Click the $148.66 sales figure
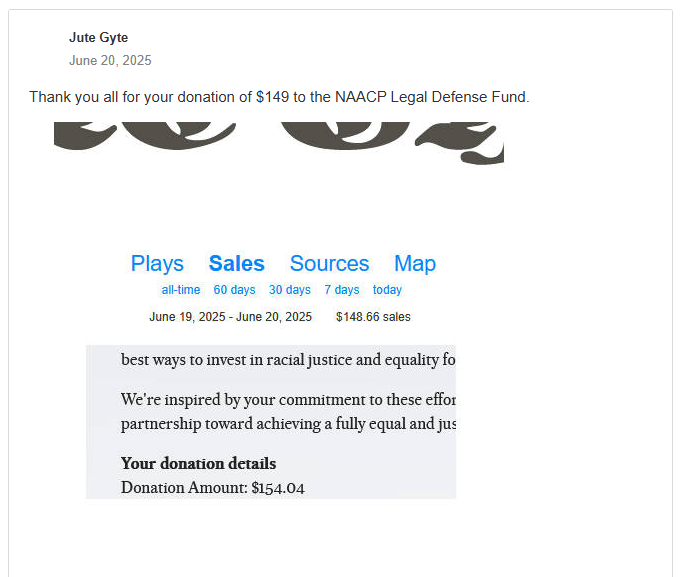Image resolution: width=687 pixels, height=577 pixels. pyautogui.click(x=373, y=317)
